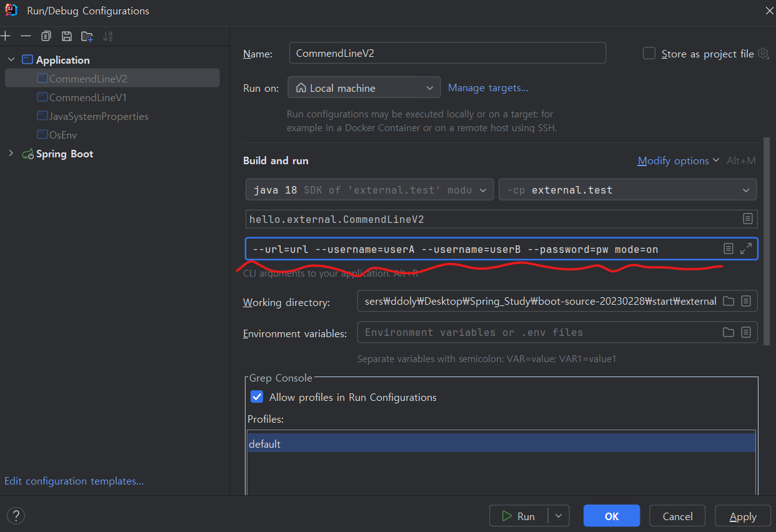
Task: Click the Cancel button
Action: [678, 516]
